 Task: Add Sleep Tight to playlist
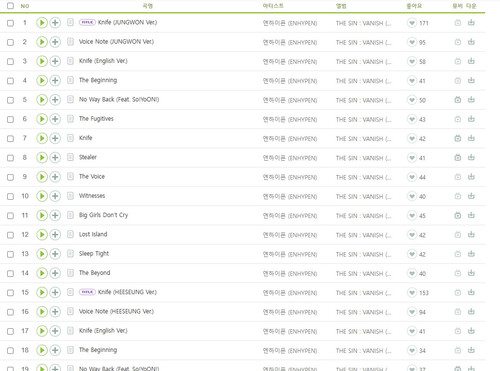pos(55,254)
